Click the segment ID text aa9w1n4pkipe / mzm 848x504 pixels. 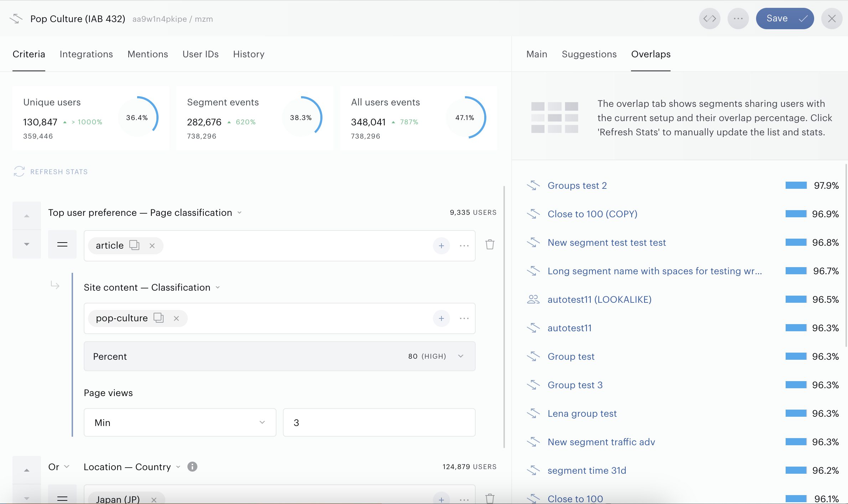(173, 19)
